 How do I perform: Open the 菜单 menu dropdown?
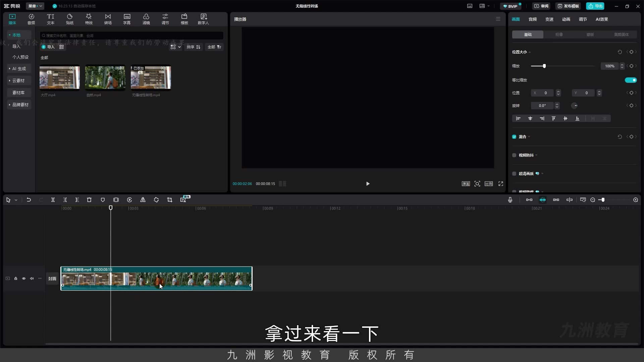click(35, 6)
